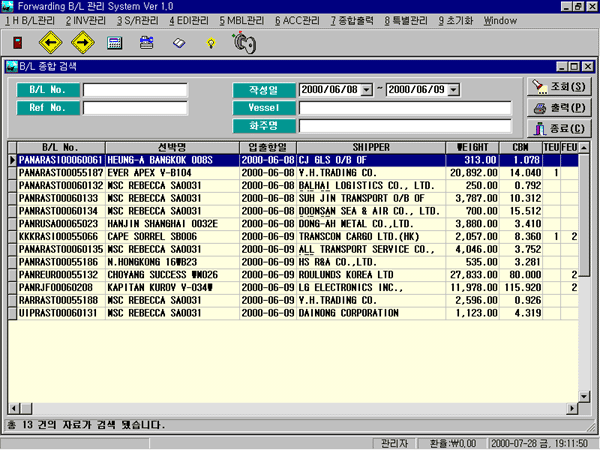Select row RARRAST00055188
This screenshot has height=450, width=600.
[293, 300]
